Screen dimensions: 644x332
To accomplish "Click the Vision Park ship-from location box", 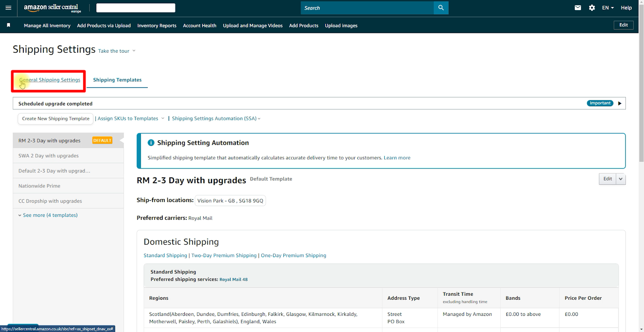I will [x=230, y=201].
